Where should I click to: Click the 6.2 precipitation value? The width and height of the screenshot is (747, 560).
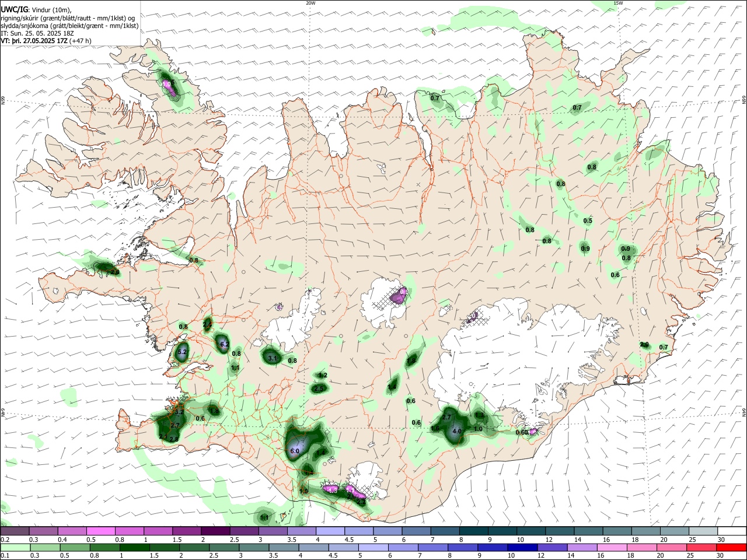pyautogui.click(x=224, y=344)
